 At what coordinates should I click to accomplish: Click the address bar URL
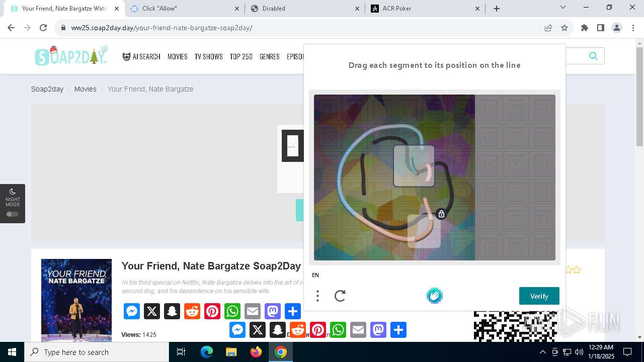(162, 28)
